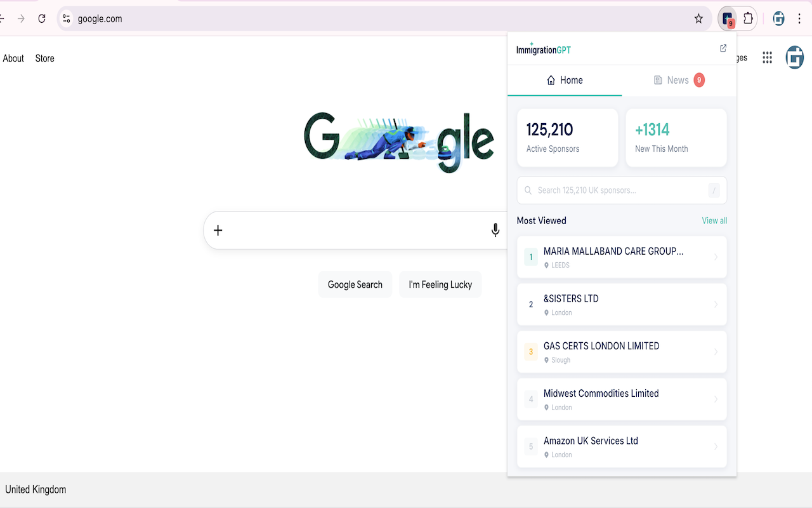Switch to the Home tab
The height and width of the screenshot is (508, 812).
(565, 80)
